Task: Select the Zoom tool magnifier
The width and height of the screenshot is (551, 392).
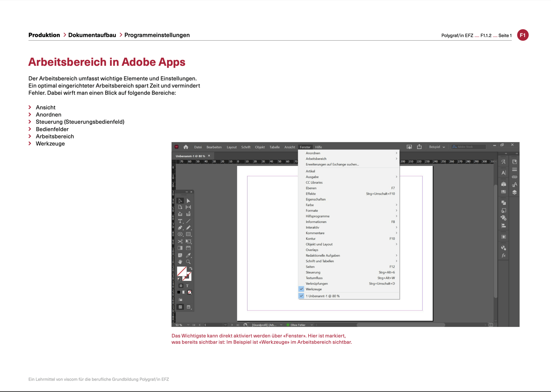Action: coord(188,262)
